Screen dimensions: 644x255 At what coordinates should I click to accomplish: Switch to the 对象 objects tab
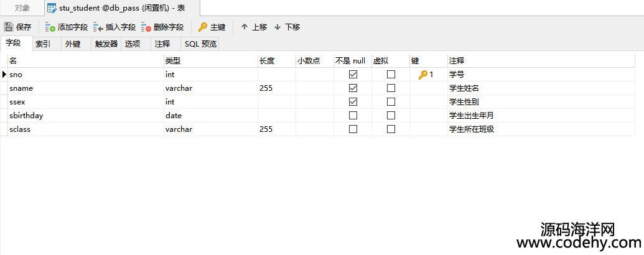tap(22, 8)
